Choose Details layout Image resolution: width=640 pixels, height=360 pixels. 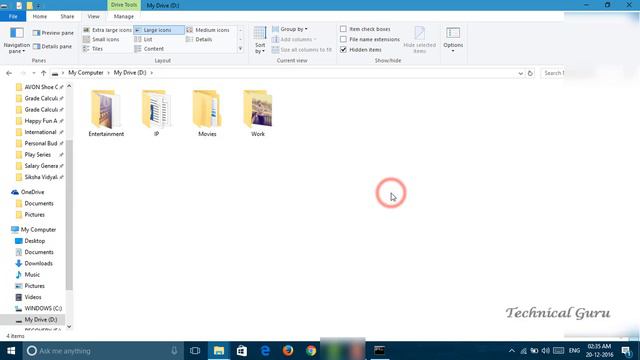point(199,39)
